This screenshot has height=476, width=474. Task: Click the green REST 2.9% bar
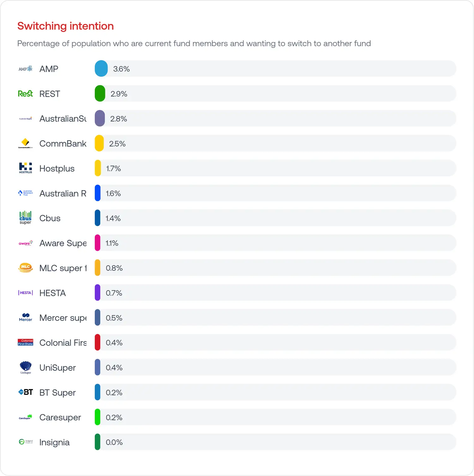point(100,93)
